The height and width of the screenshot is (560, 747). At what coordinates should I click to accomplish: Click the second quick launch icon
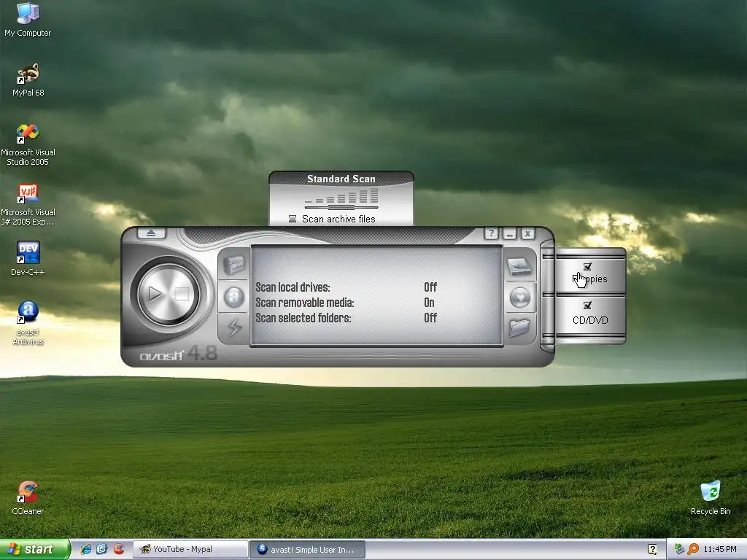pos(102,549)
